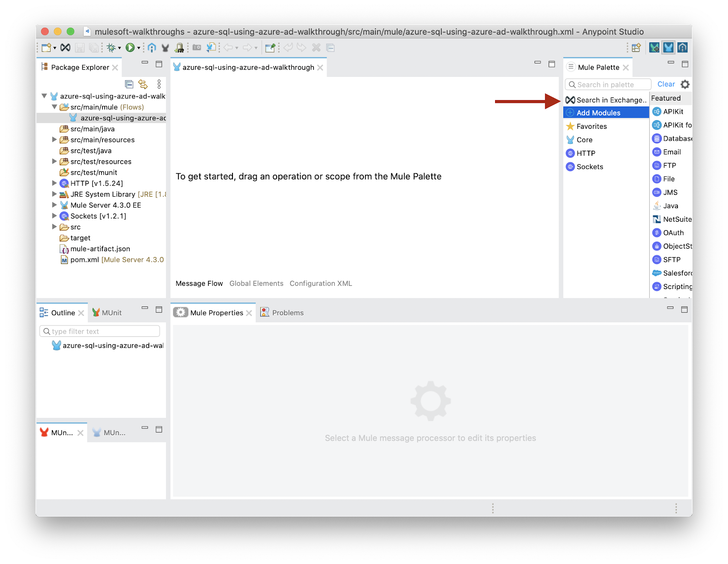
Task: Collapse all in Package Explorer
Action: point(129,84)
